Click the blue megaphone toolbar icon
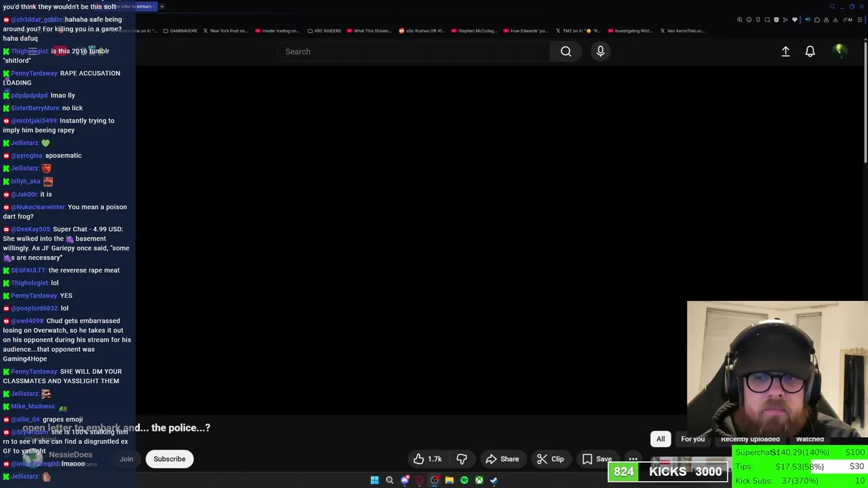This screenshot has height=488, width=868. (x=808, y=20)
